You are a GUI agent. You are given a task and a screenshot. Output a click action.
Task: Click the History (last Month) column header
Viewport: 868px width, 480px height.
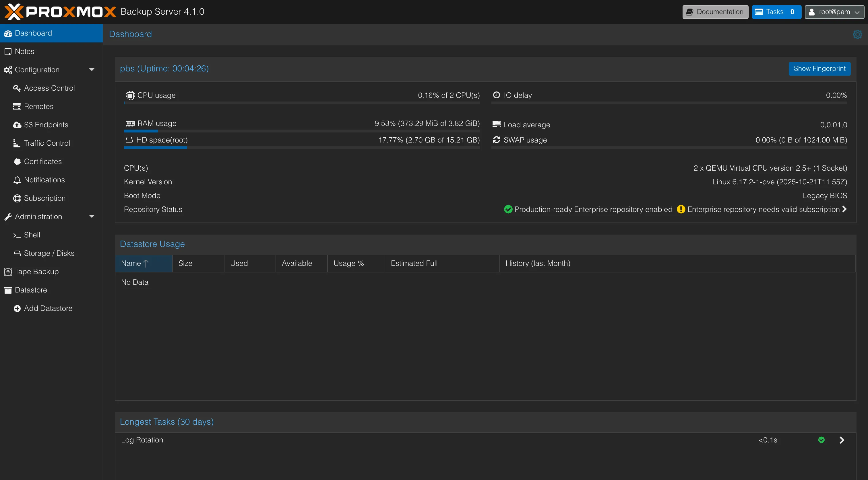pos(677,263)
